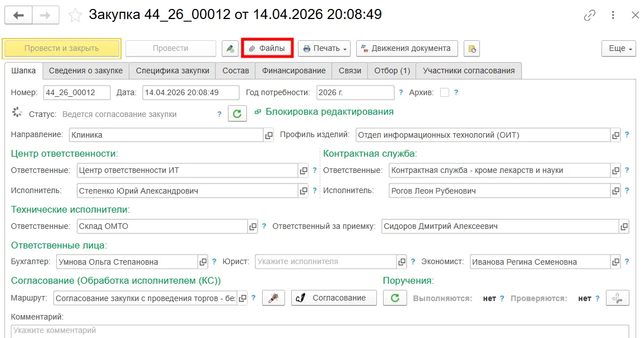Open the Файлы attachments button
644x338 pixels.
[267, 48]
